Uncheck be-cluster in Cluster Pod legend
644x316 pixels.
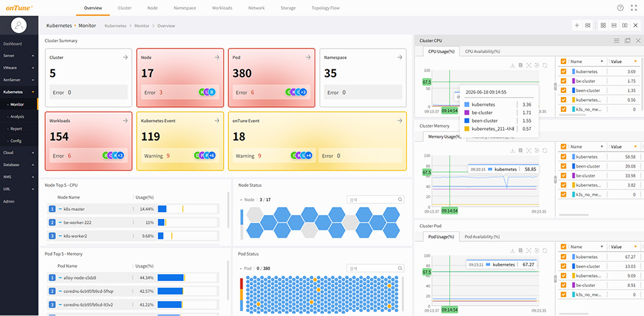[x=563, y=285]
